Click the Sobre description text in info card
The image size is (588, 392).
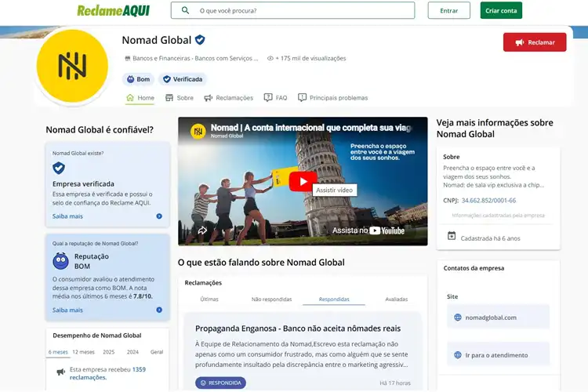tap(493, 176)
